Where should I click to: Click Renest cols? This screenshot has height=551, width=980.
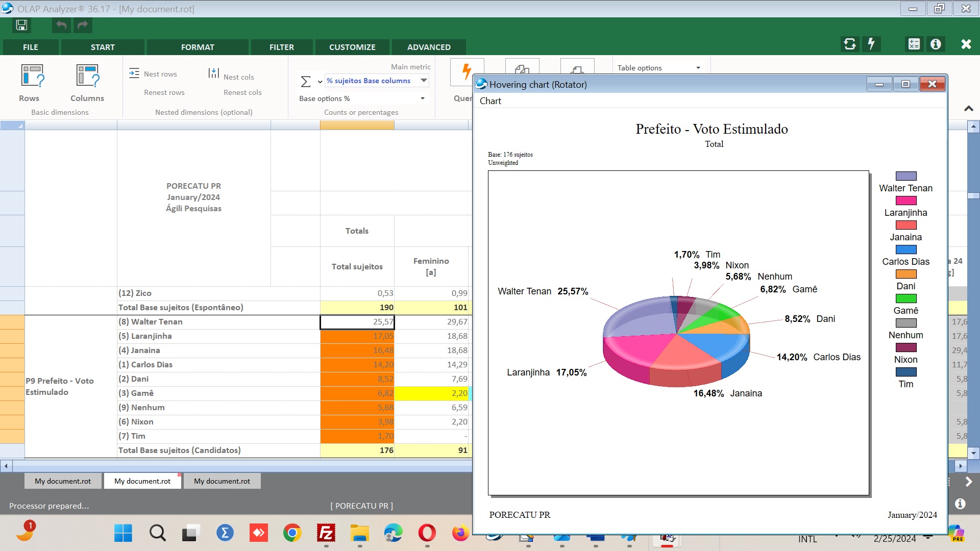242,92
